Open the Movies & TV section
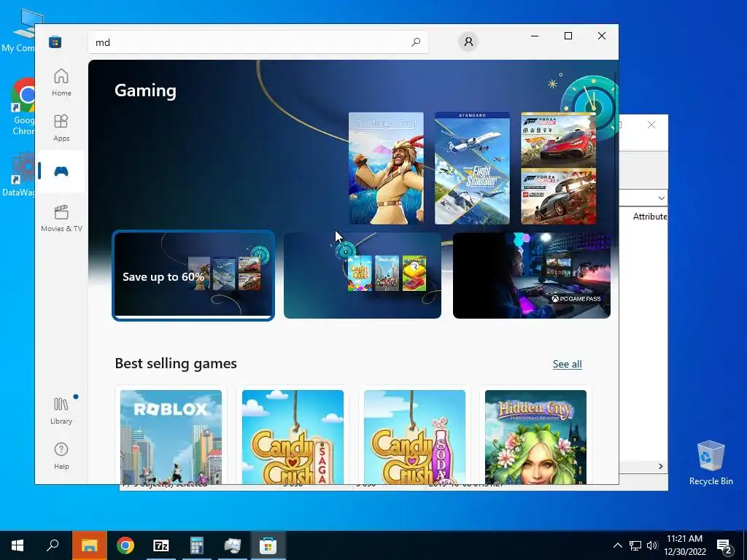The image size is (747, 560). [x=61, y=218]
